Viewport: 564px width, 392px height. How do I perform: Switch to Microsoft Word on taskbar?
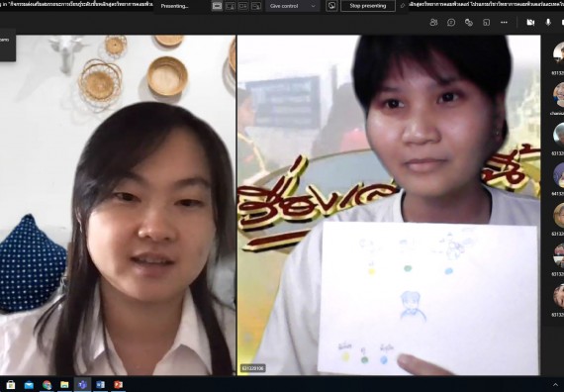tap(100, 385)
